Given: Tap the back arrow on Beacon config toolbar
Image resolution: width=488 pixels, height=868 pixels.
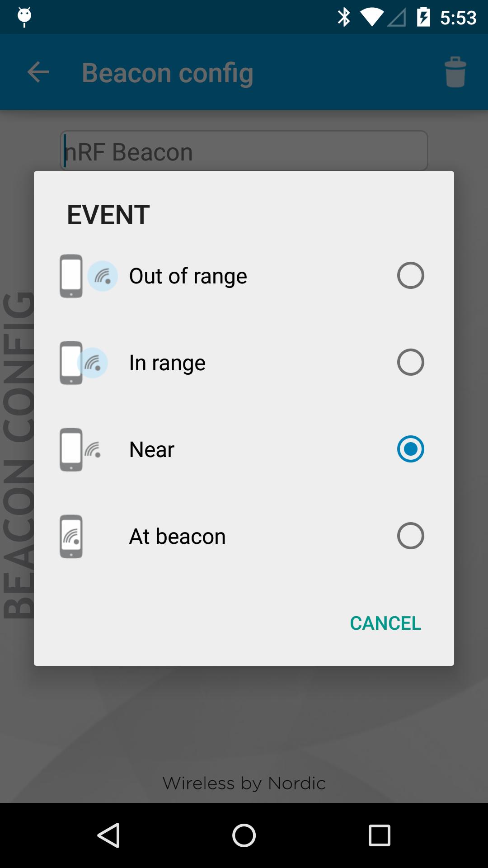Looking at the screenshot, I should [38, 72].
